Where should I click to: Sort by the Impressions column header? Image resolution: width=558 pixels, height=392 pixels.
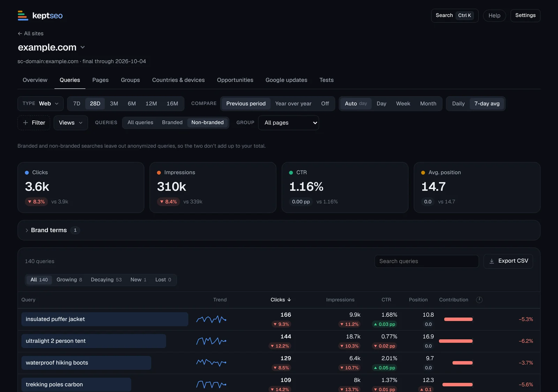point(340,300)
